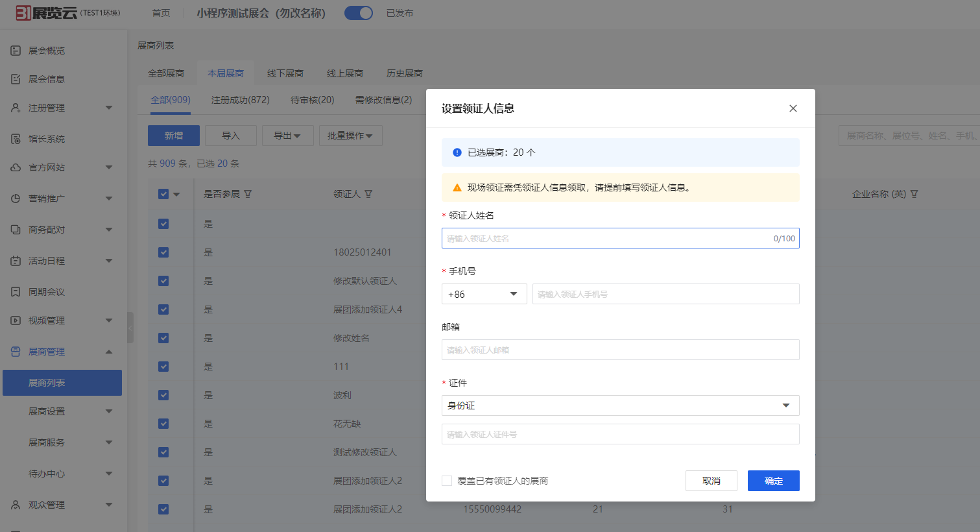Image resolution: width=980 pixels, height=532 pixels.
Task: Click the sidebar collapse handle
Action: 130,328
